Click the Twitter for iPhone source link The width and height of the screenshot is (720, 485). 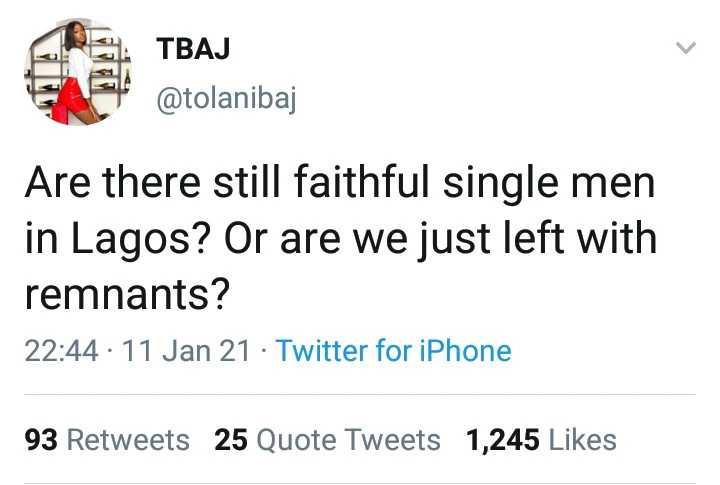pyautogui.click(x=393, y=351)
